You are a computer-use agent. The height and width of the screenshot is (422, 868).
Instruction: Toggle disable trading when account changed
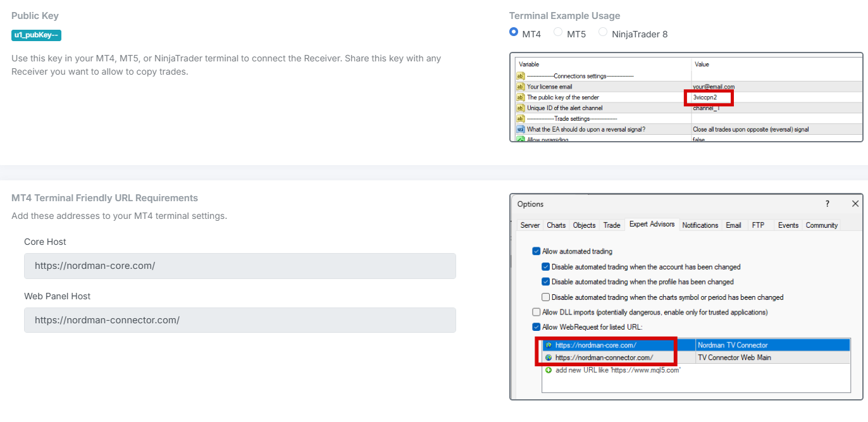(x=546, y=267)
